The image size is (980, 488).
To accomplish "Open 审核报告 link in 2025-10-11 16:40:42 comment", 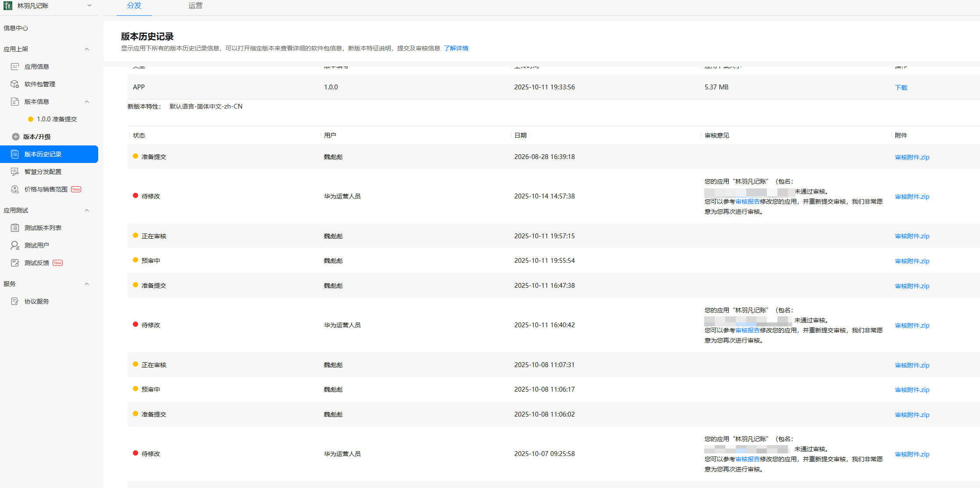I will [748, 330].
